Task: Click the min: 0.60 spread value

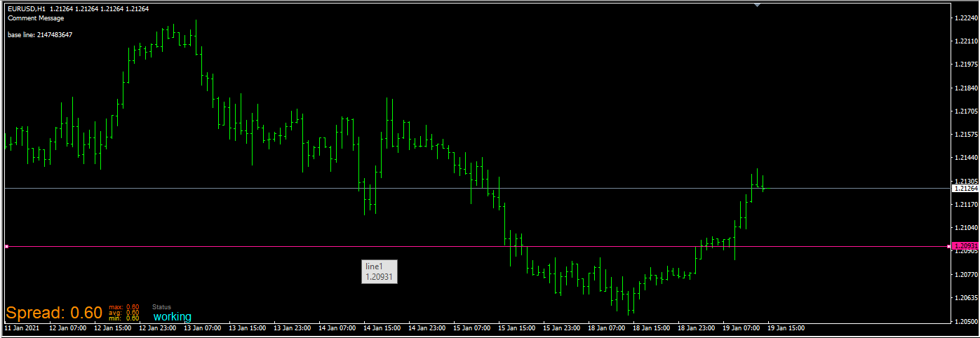Action: pyautogui.click(x=124, y=318)
